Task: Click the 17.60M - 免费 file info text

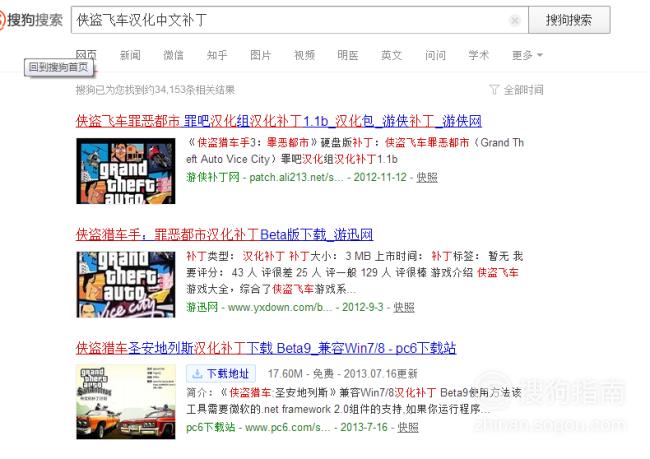Action: 301,374
